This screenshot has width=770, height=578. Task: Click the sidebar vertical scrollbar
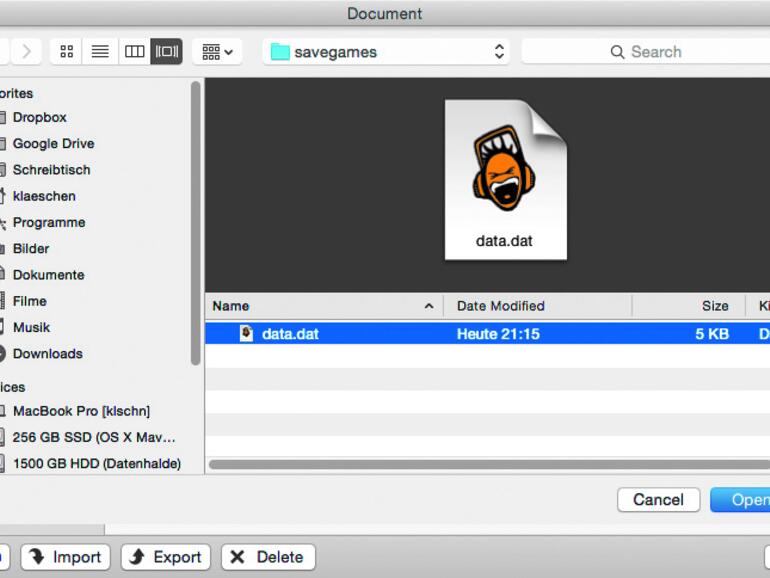[x=195, y=223]
